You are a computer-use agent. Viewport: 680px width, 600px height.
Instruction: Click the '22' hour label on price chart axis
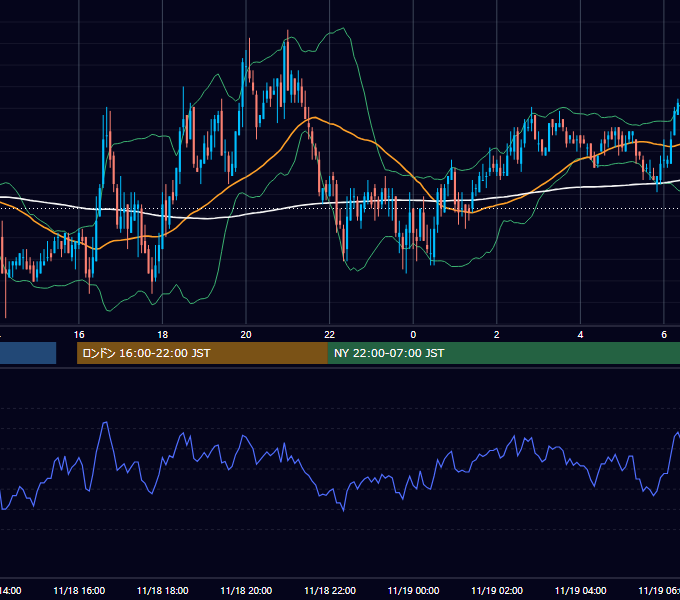[x=330, y=335]
